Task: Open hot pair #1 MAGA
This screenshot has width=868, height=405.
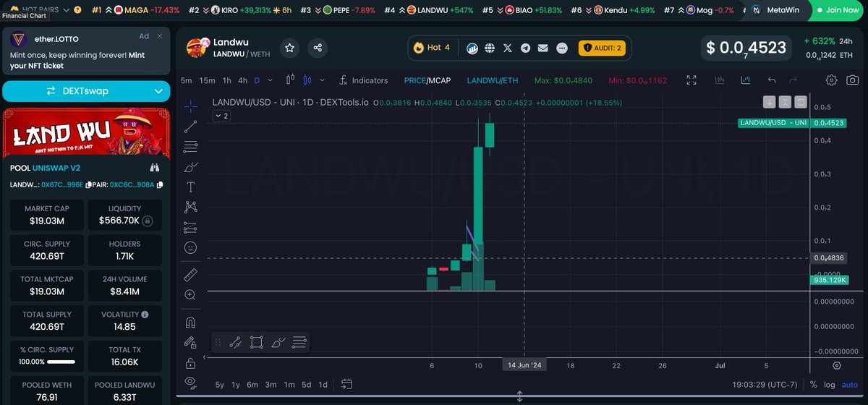Action: coord(136,10)
